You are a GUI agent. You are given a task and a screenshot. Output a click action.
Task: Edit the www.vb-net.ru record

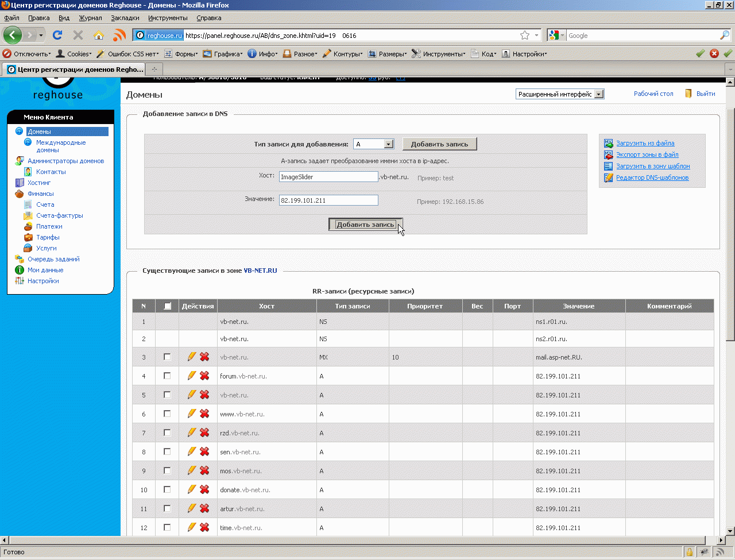192,414
